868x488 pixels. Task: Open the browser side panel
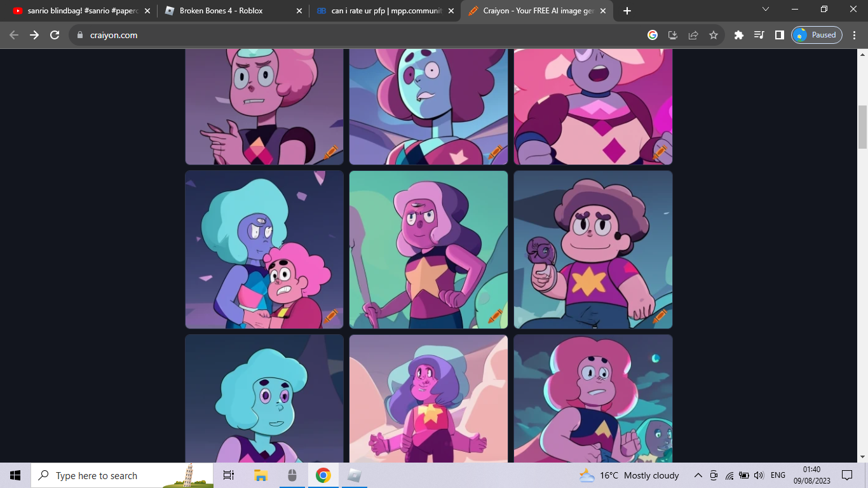[x=780, y=35]
